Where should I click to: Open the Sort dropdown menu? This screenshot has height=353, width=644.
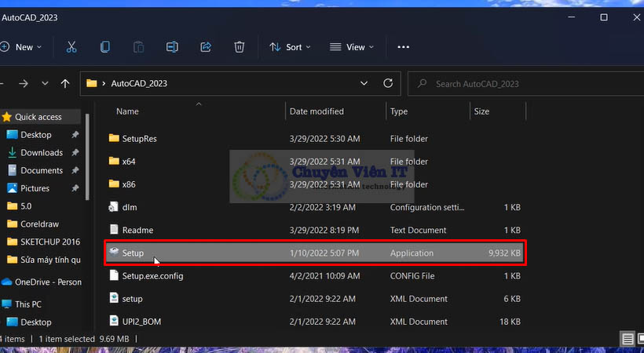(290, 47)
